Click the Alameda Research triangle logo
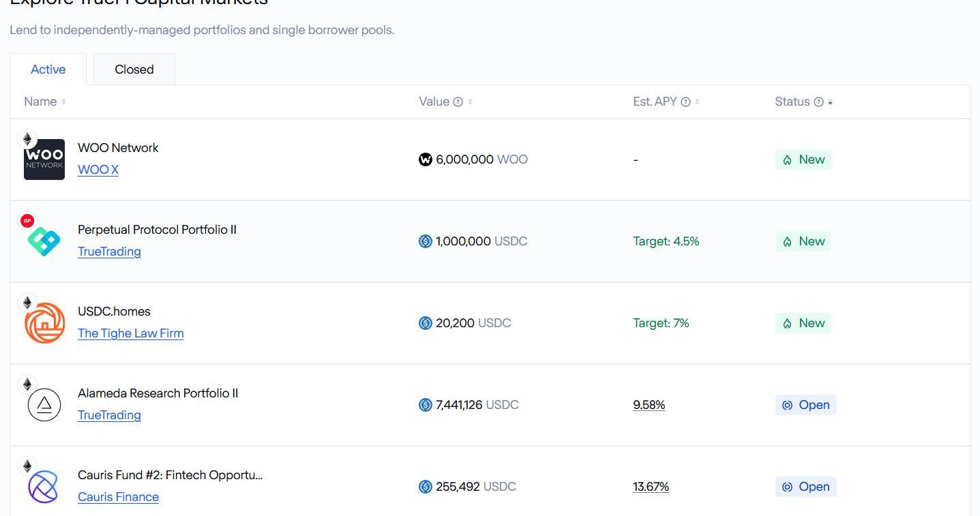980x516 pixels. (x=44, y=405)
